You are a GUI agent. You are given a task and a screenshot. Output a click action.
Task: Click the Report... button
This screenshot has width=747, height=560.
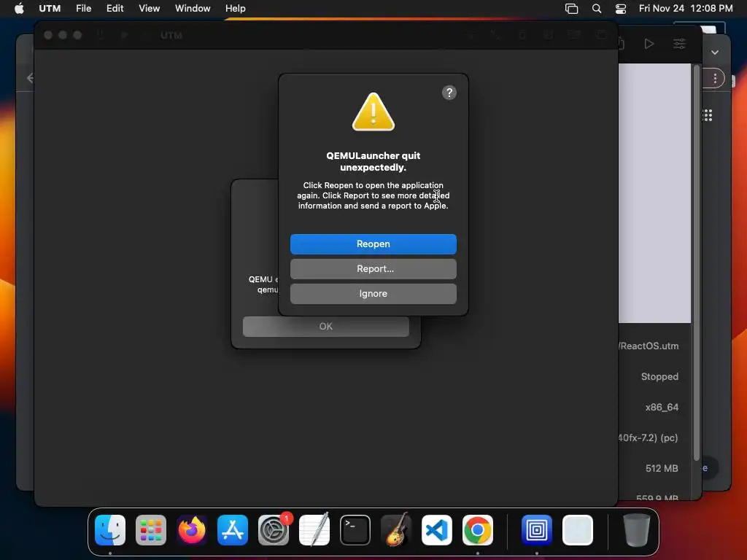(x=373, y=268)
